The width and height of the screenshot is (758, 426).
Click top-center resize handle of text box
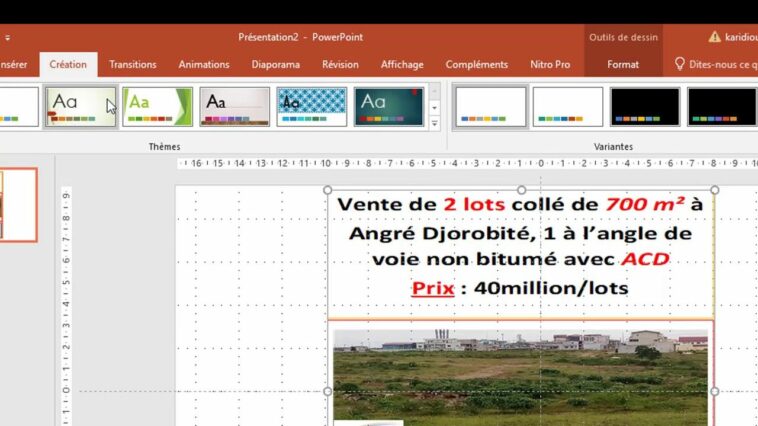tap(521, 190)
